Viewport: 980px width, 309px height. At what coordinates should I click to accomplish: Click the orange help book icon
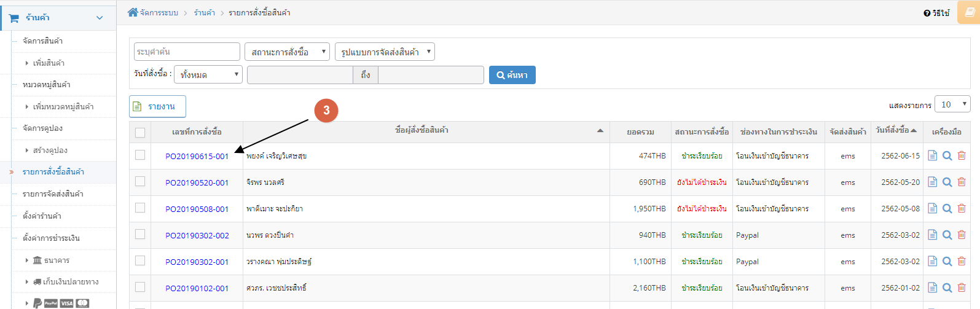click(x=970, y=12)
